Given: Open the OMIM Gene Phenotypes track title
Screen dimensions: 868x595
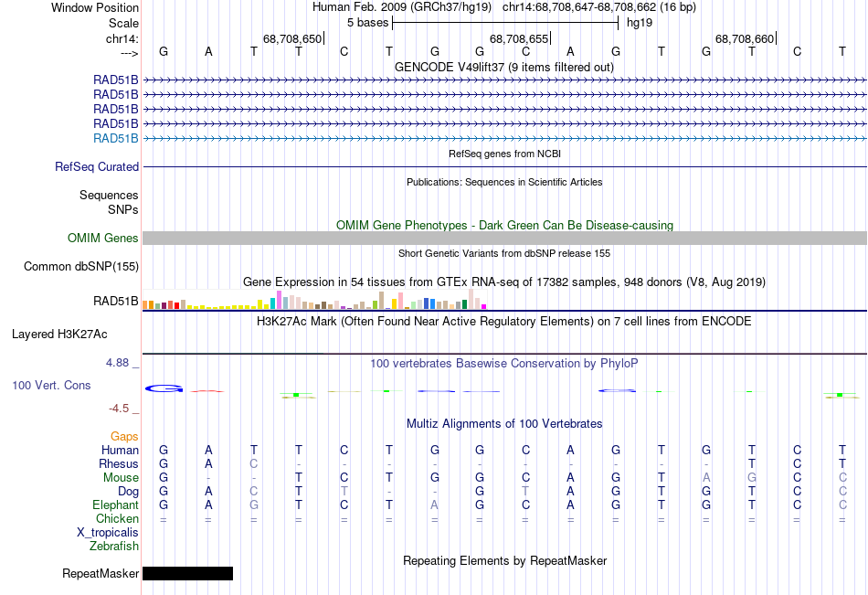Looking at the screenshot, I should point(504,225).
